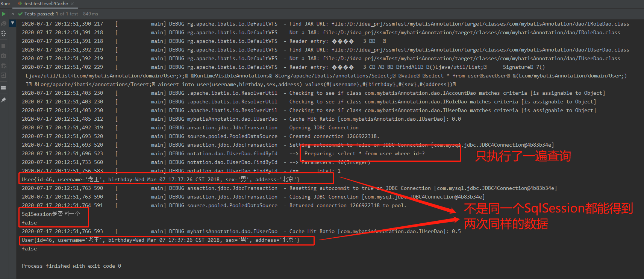
Task: Click 'Process finished with exit code 0'
Action: [71, 266]
